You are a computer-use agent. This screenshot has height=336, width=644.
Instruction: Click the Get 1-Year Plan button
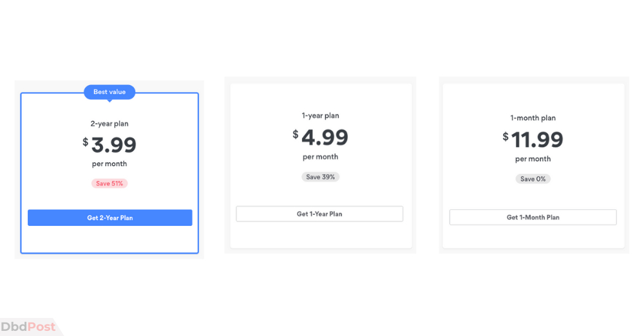[319, 214]
